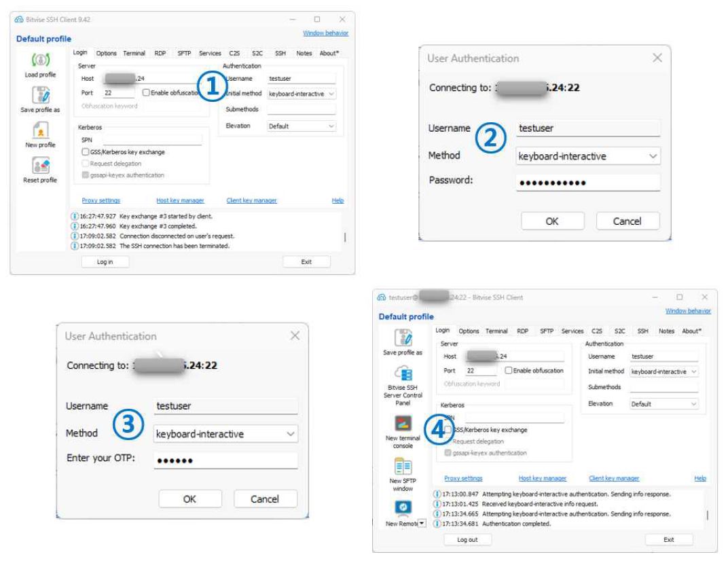Click scrollbar of the 'Authentication completed' log panel
Screen dimensions: 728x565
click(707, 515)
